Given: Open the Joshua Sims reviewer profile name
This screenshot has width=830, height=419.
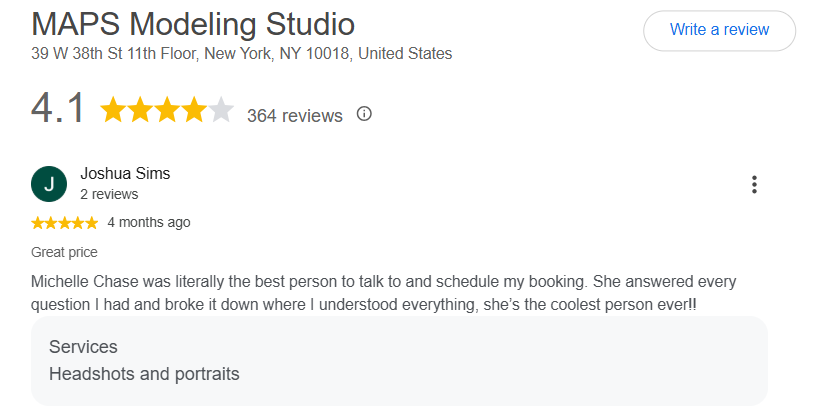Looking at the screenshot, I should tap(125, 174).
